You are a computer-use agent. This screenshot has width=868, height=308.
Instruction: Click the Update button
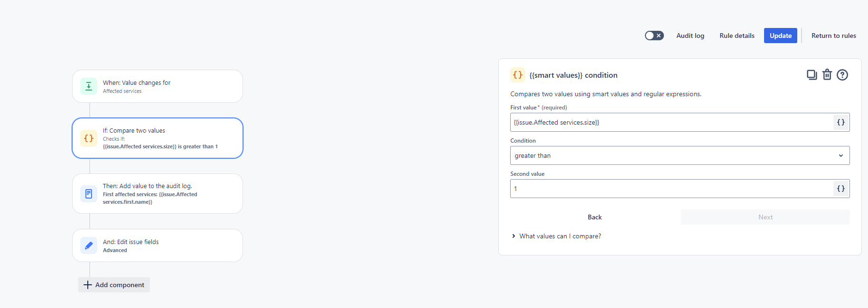(x=780, y=36)
